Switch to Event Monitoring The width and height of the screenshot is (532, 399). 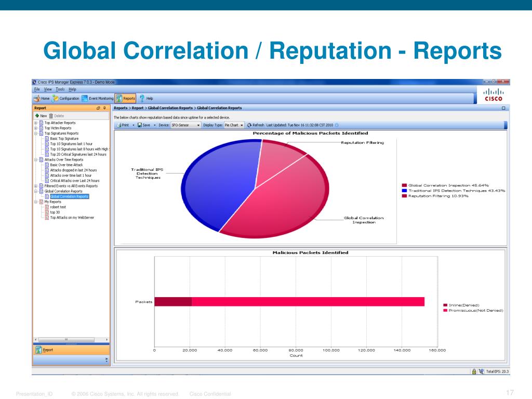(97, 98)
